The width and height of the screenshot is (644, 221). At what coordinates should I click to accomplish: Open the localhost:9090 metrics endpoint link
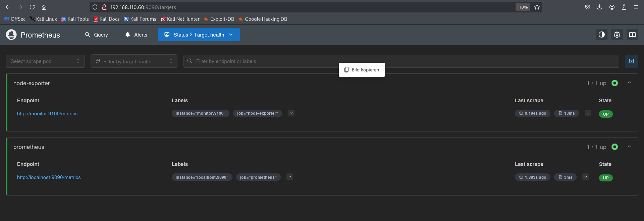coord(49,177)
